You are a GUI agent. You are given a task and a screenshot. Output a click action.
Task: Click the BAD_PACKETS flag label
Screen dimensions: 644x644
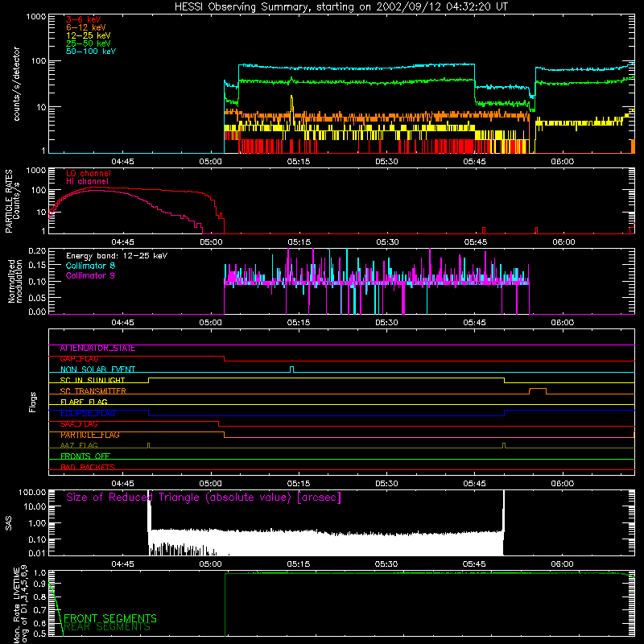click(x=88, y=467)
